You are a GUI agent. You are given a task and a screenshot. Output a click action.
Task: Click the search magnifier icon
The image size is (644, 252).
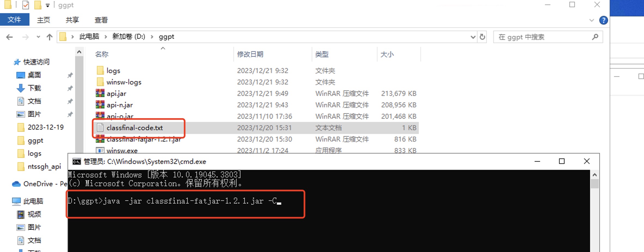point(595,37)
